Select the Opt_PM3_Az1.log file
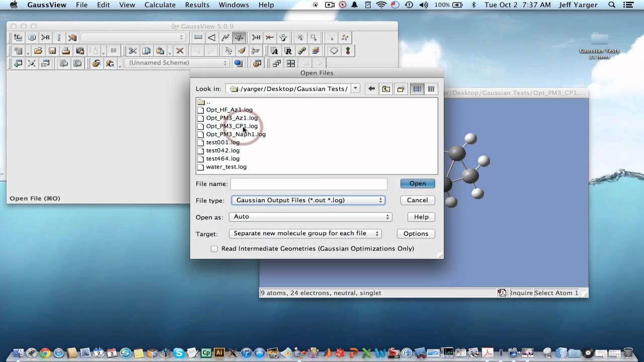644x362 pixels. [231, 118]
